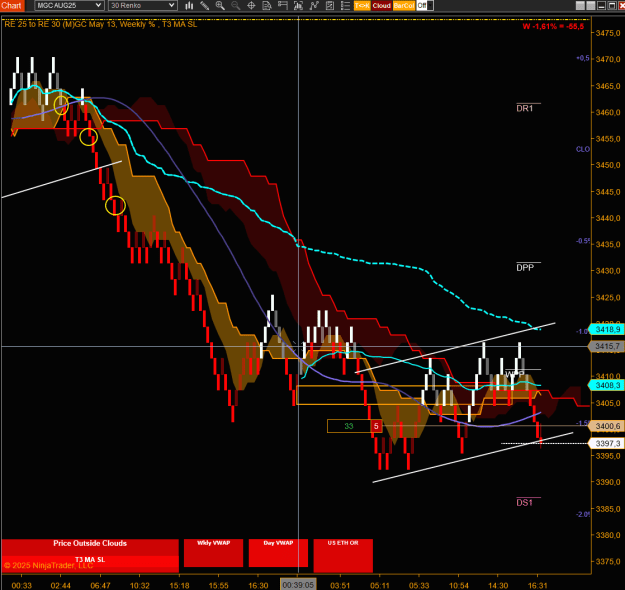This screenshot has height=590, width=625.
Task: Click the cyan 3418,9 price marker
Action: (x=607, y=329)
